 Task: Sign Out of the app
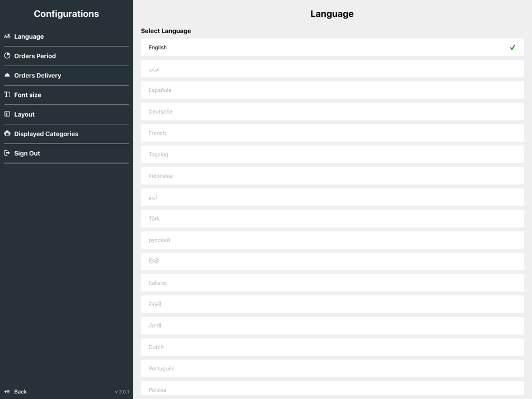click(67, 153)
